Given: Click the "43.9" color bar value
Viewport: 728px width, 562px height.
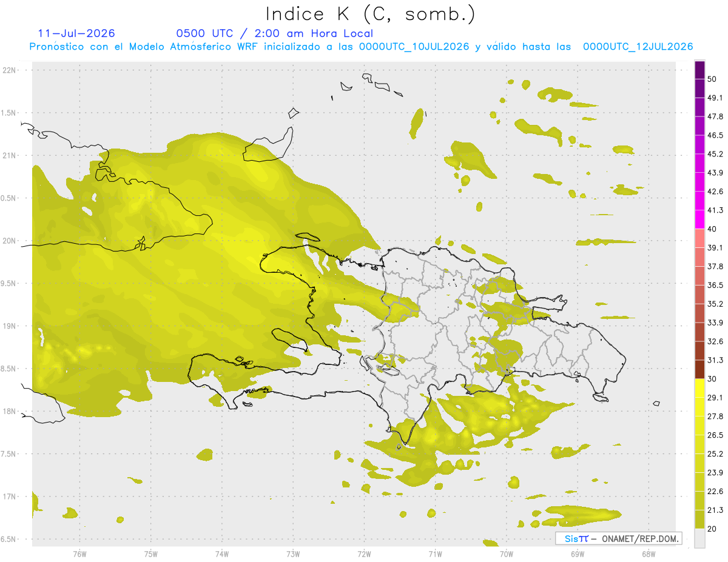Looking at the screenshot, I should (715, 173).
